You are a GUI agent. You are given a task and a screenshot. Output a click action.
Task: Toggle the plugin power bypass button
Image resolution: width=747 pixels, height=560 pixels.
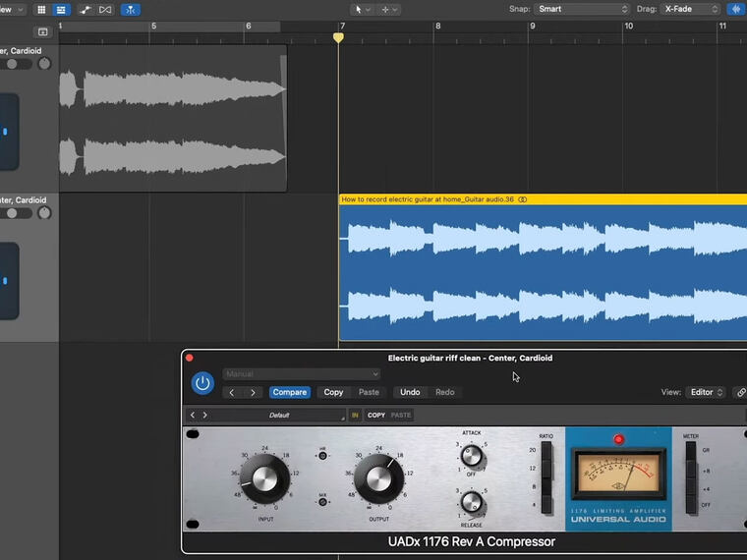[202, 383]
